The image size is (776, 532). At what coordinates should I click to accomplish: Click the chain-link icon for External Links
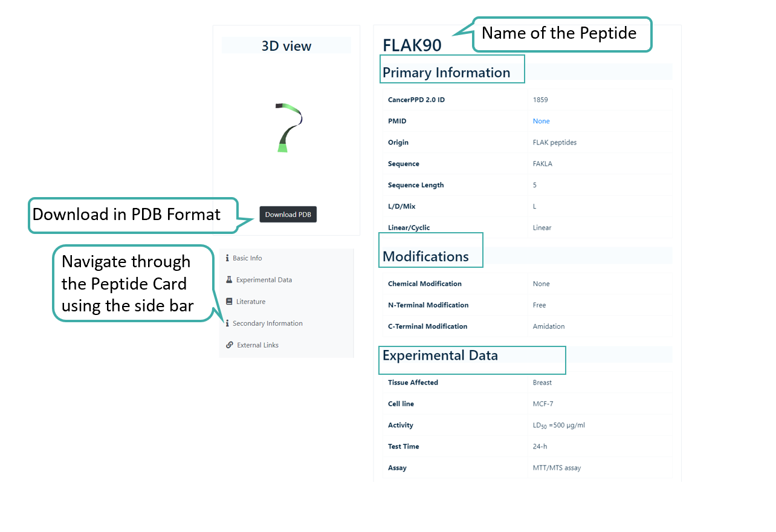[230, 345]
